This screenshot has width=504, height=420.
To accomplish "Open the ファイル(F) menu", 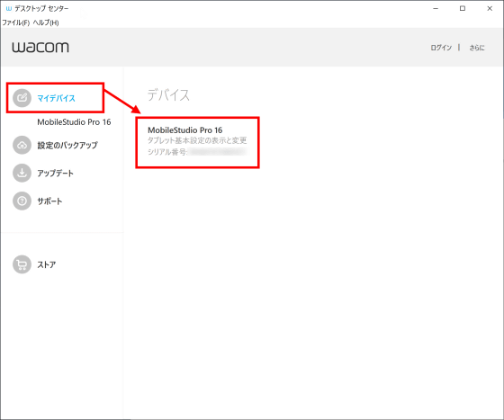I will pos(16,22).
